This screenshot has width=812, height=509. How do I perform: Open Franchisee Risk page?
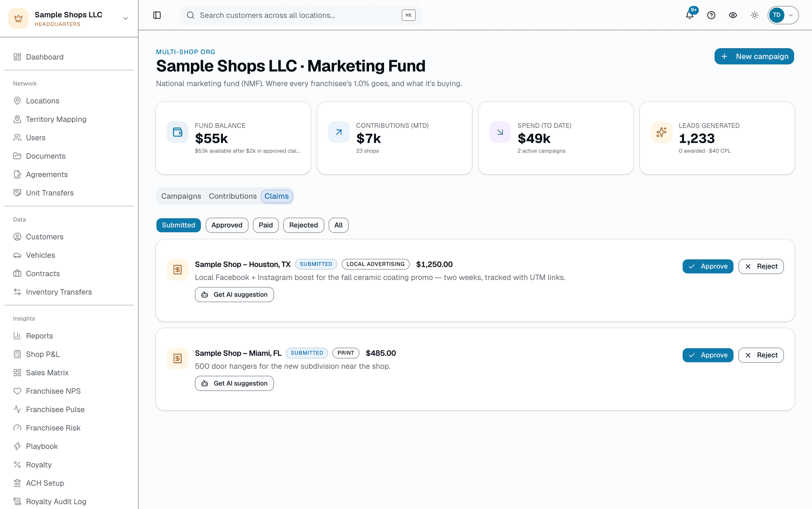click(69, 428)
